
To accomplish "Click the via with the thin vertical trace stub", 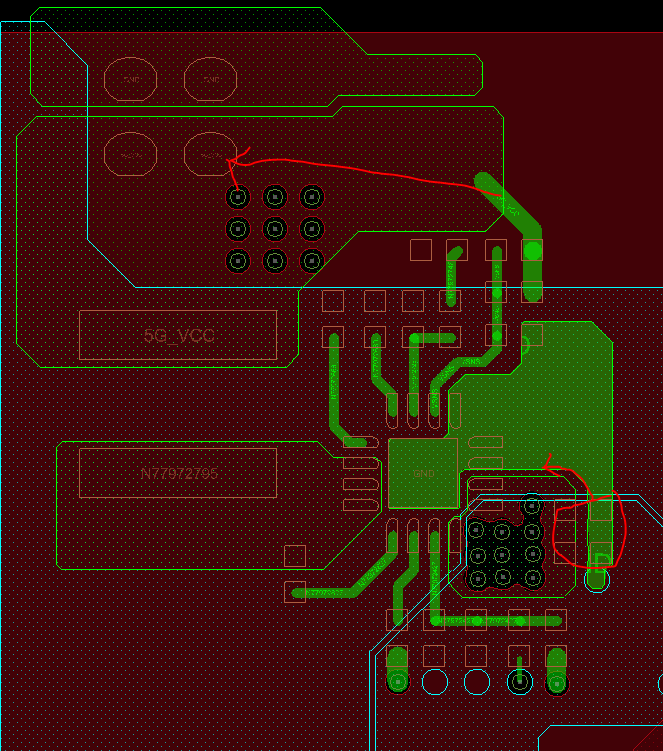I will (520, 682).
